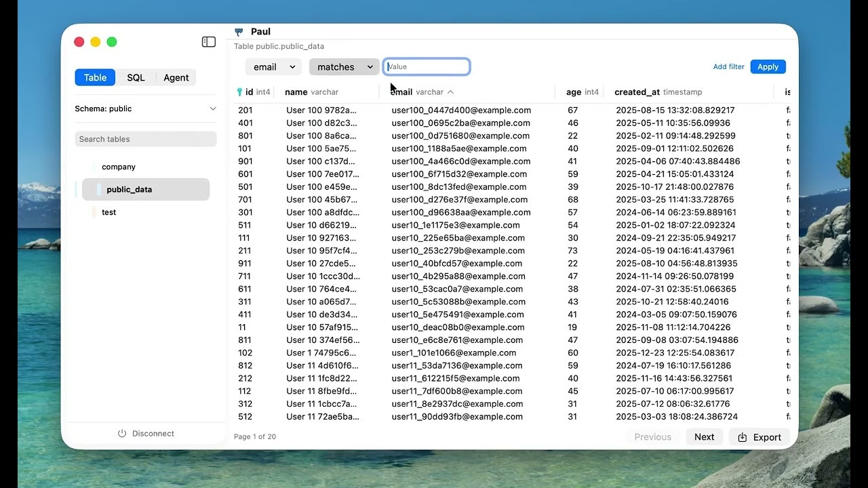Open the matches operator dropdown
Viewport: 868px width, 488px height.
coord(344,67)
